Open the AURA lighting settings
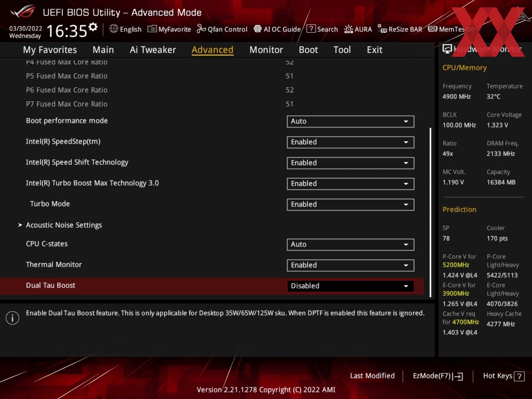 point(358,29)
